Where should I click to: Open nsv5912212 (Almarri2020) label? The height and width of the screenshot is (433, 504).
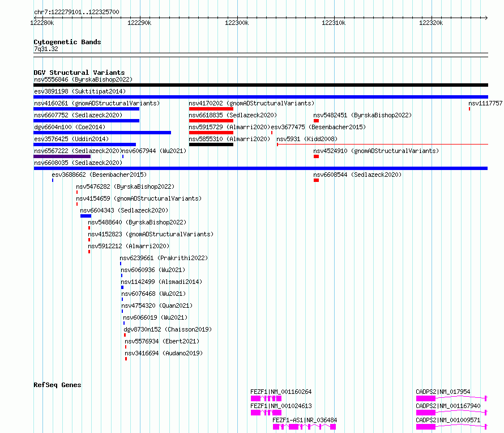pyautogui.click(x=129, y=246)
